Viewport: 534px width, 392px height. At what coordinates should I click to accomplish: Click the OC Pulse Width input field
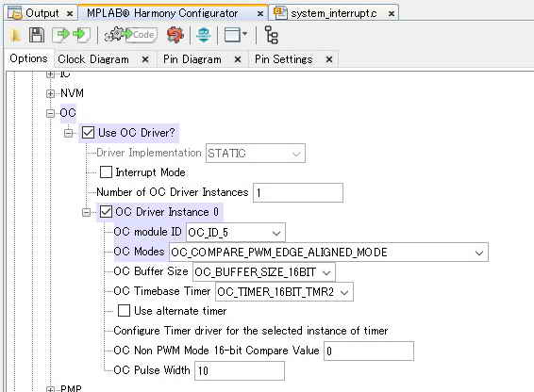click(x=240, y=370)
